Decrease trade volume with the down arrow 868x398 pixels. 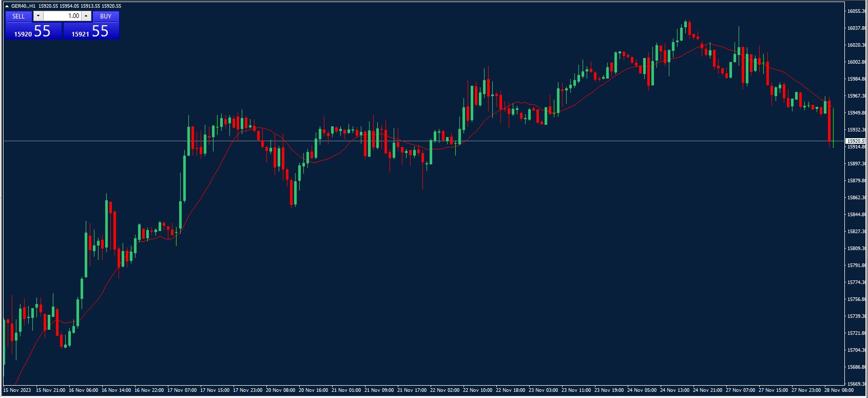[38, 16]
